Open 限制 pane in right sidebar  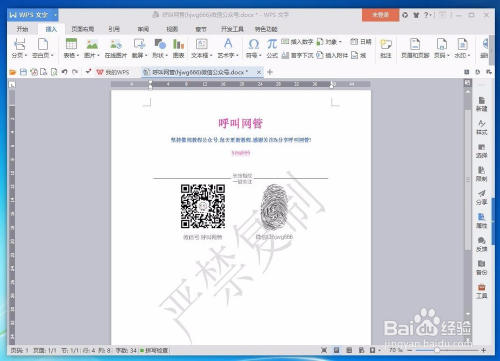point(481,174)
